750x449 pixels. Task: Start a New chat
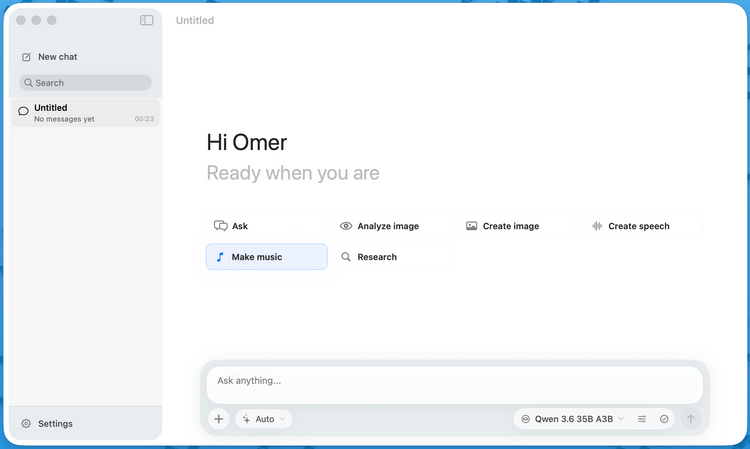(49, 57)
